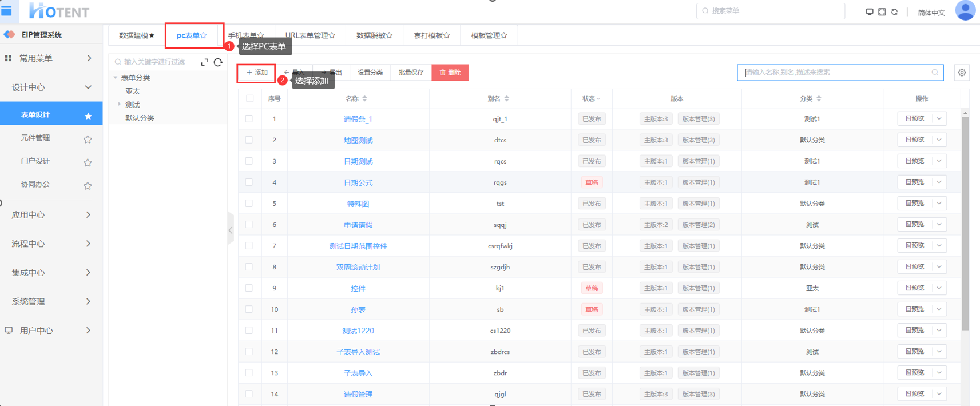Screen dimensions: 980x406
Task: Refresh the form category tree
Action: pyautogui.click(x=218, y=62)
